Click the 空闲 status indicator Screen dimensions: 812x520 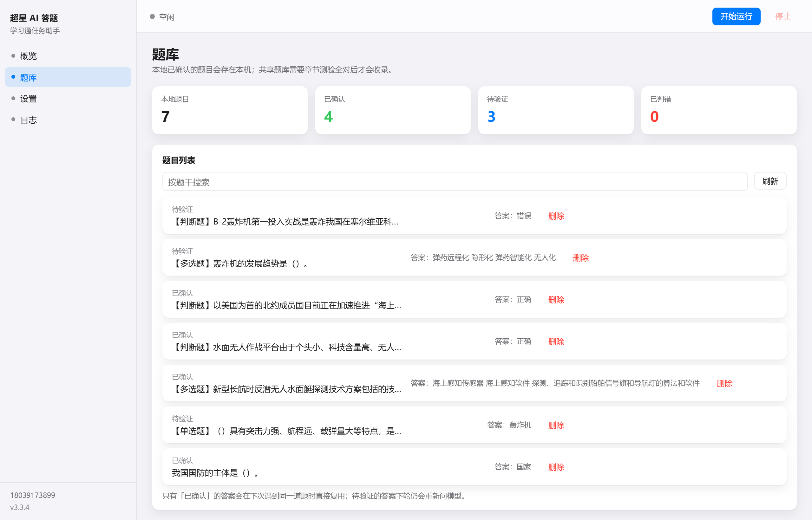(x=162, y=17)
